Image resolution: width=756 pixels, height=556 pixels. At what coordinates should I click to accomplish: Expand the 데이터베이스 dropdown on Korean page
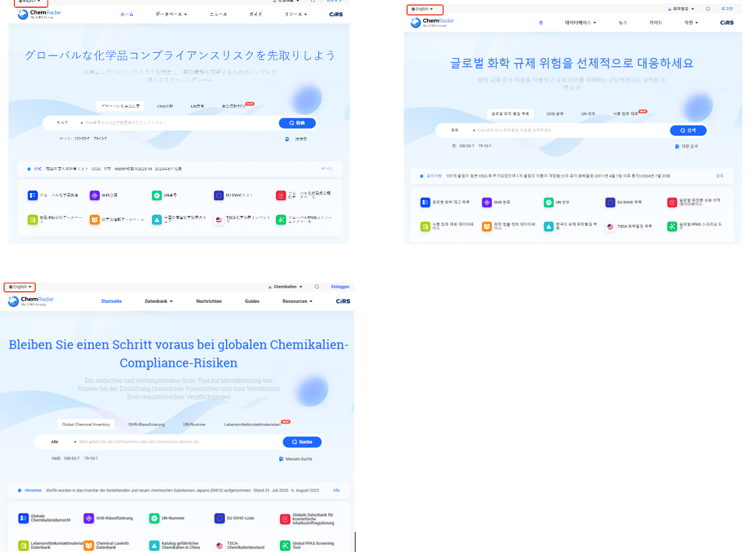[x=581, y=22]
